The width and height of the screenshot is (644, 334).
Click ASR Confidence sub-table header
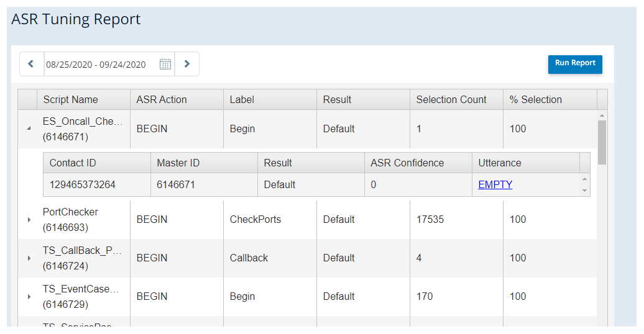tap(418, 163)
